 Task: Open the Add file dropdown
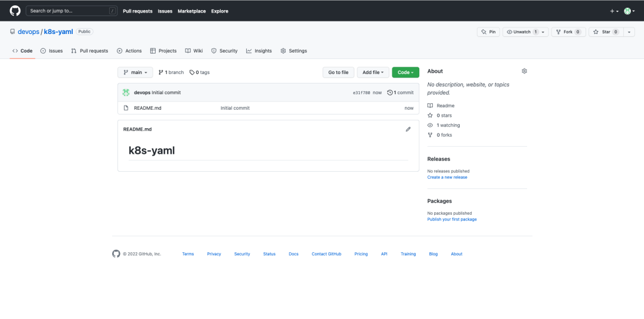click(373, 72)
